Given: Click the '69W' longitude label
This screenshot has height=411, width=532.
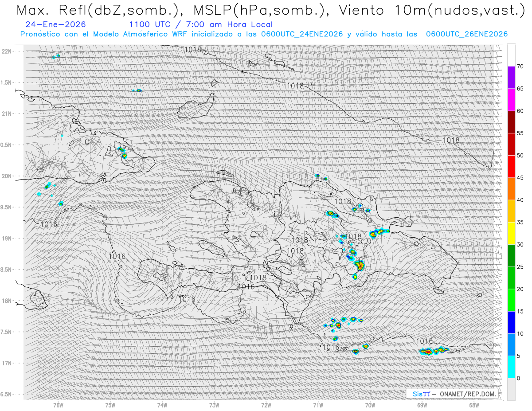Looking at the screenshot, I should point(422,405).
